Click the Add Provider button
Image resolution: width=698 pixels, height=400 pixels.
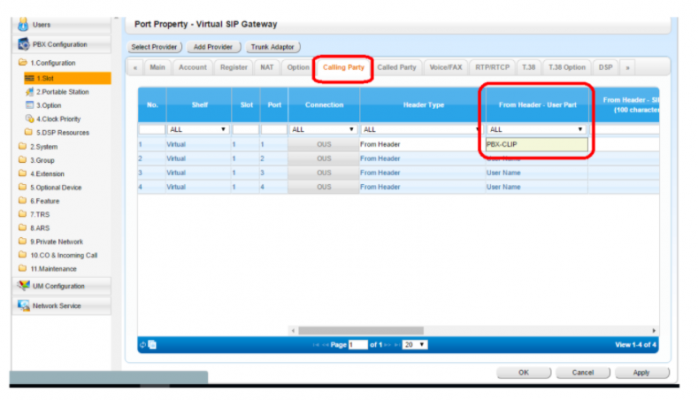coord(213,47)
